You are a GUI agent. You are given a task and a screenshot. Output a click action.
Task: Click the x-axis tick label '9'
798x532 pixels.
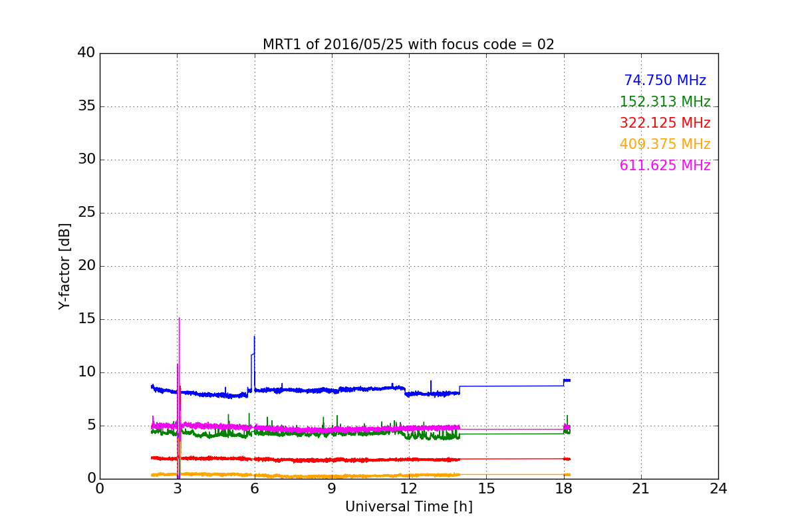coord(332,489)
